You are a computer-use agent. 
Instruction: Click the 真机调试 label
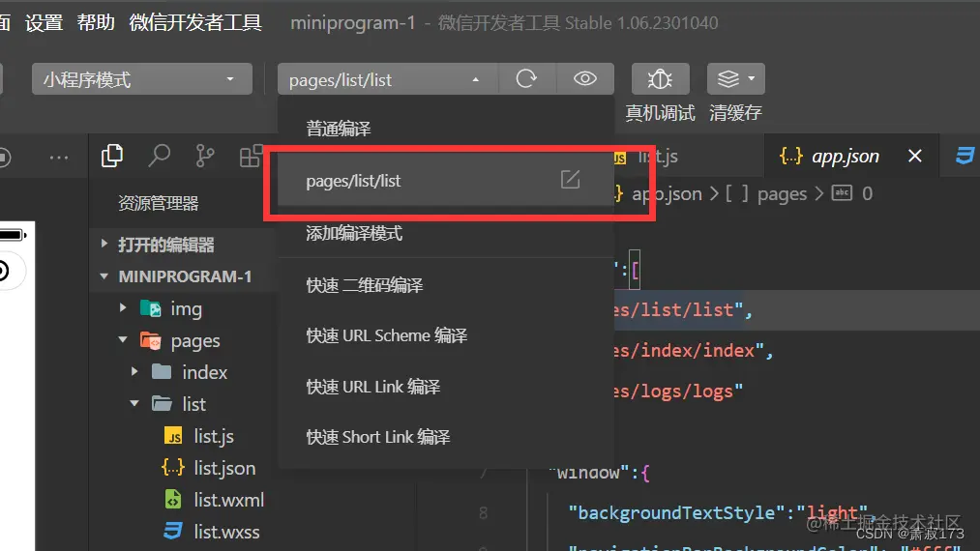660,113
